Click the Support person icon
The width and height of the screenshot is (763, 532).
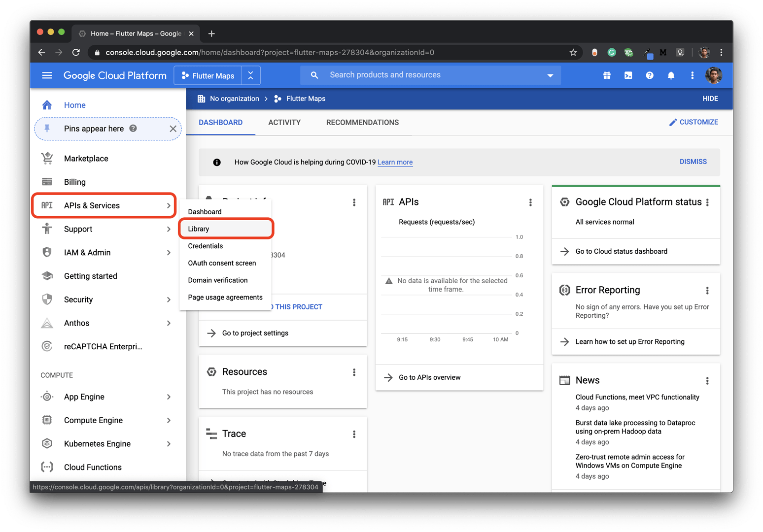coord(47,229)
